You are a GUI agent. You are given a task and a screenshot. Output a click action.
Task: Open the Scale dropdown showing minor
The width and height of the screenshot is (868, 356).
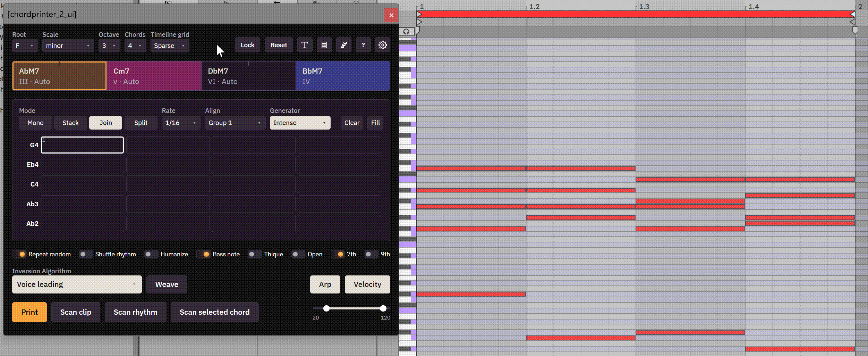pyautogui.click(x=68, y=46)
